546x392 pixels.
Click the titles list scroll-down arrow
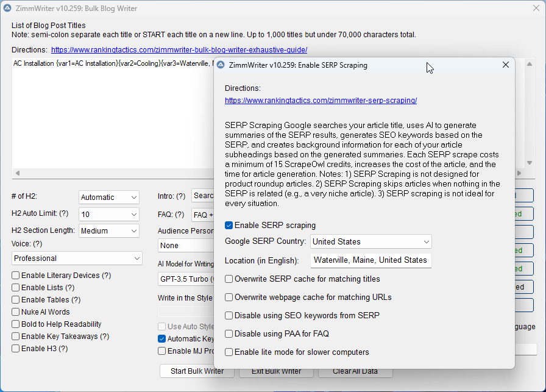coord(530,163)
